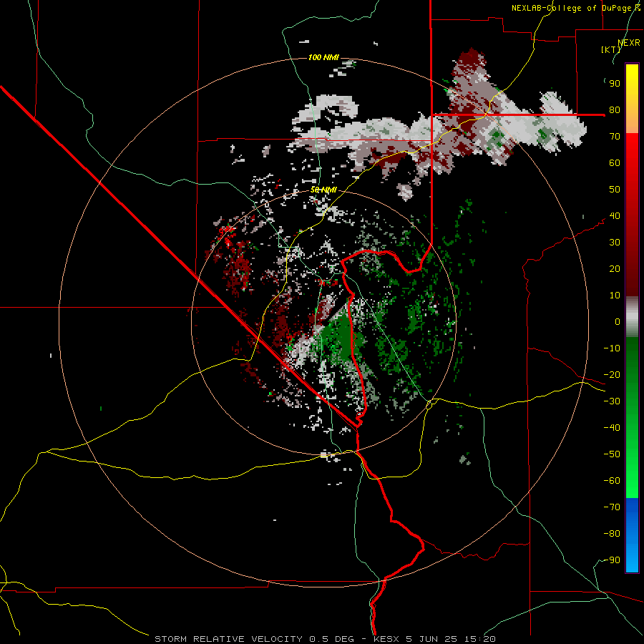This screenshot has height=644, width=644.
Task: Click the 40 value on velocity scale
Action: (615, 215)
